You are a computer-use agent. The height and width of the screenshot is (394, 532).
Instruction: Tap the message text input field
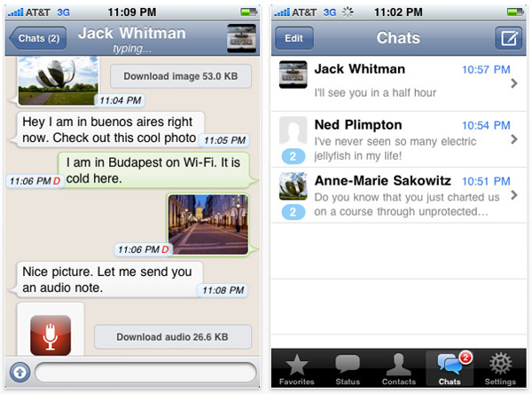coord(145,371)
